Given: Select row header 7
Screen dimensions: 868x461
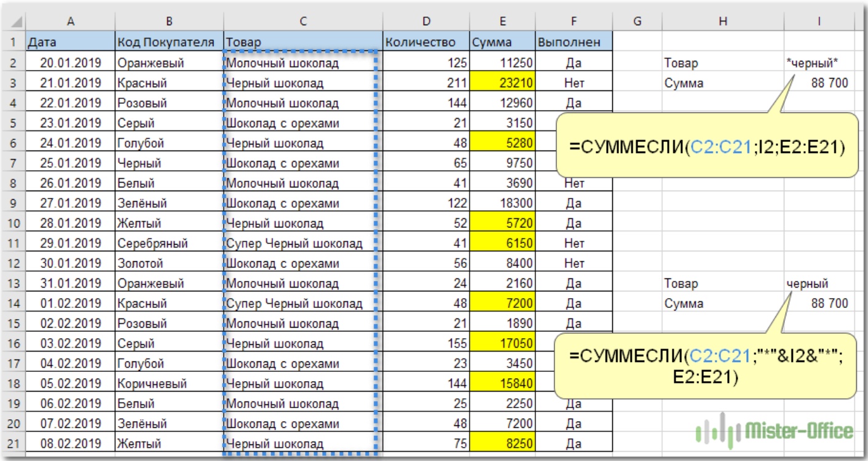Looking at the screenshot, I should click(x=14, y=164).
